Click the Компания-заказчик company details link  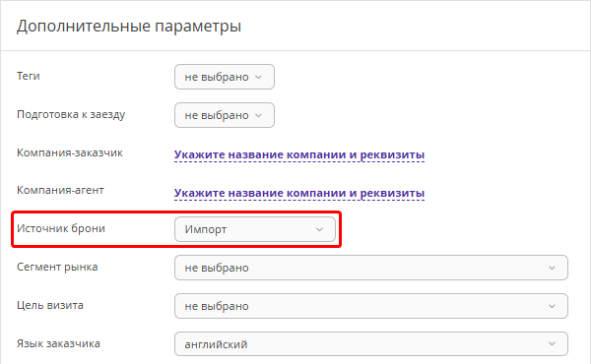(299, 154)
